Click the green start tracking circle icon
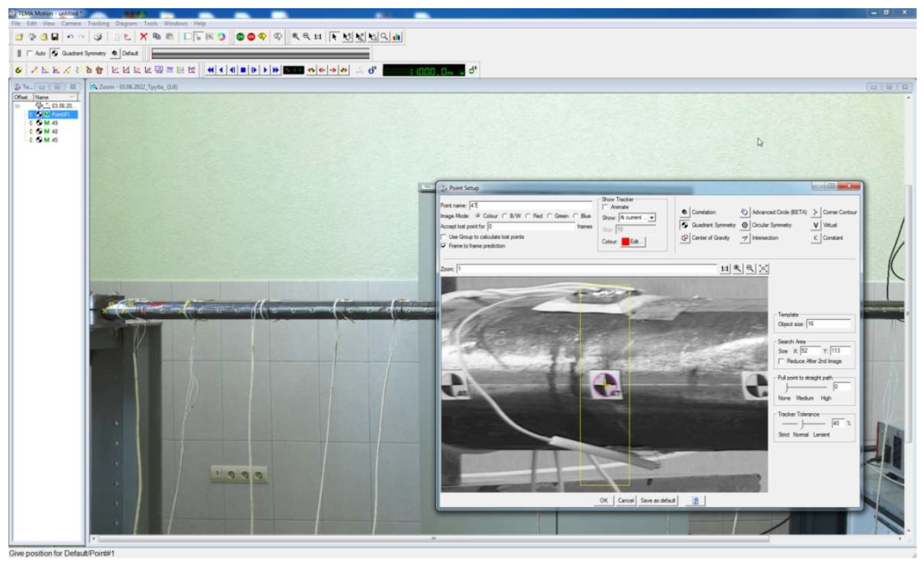 pyautogui.click(x=240, y=37)
